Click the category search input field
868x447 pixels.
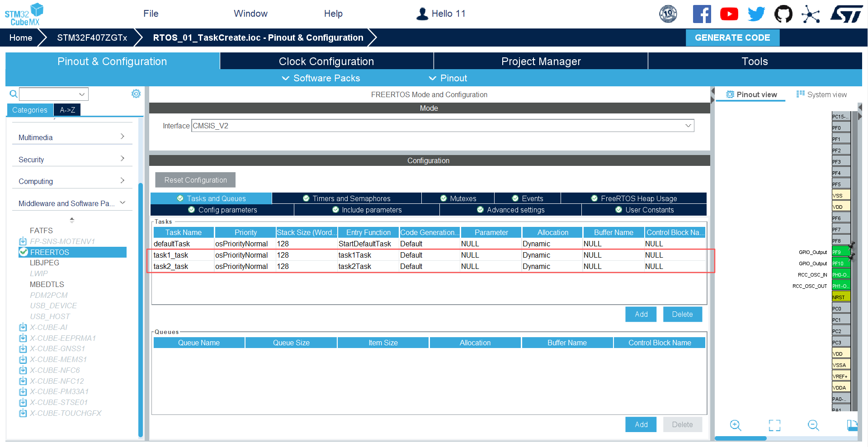coord(49,94)
